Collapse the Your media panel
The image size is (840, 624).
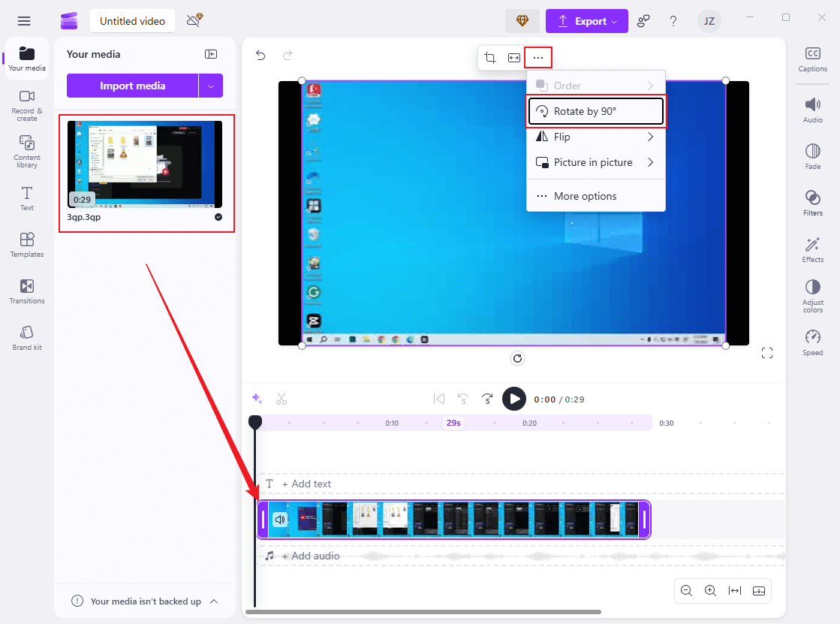(211, 54)
